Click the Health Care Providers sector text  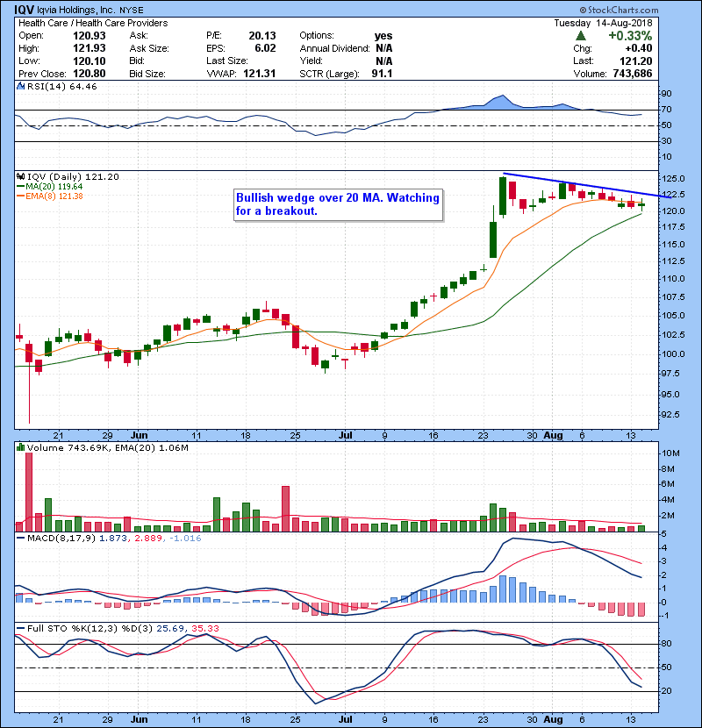click(122, 23)
